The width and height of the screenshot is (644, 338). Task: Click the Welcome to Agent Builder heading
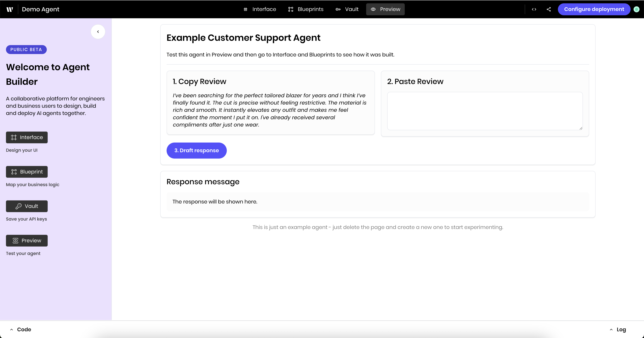coord(48,74)
